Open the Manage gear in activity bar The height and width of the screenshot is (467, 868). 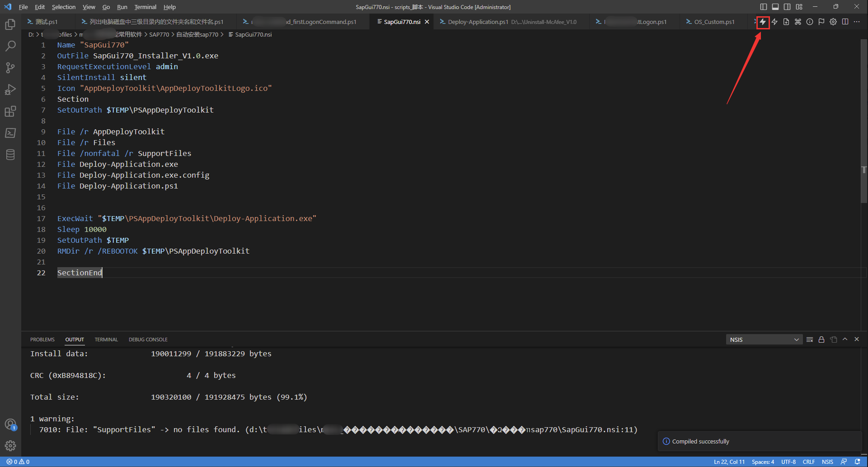point(10,446)
